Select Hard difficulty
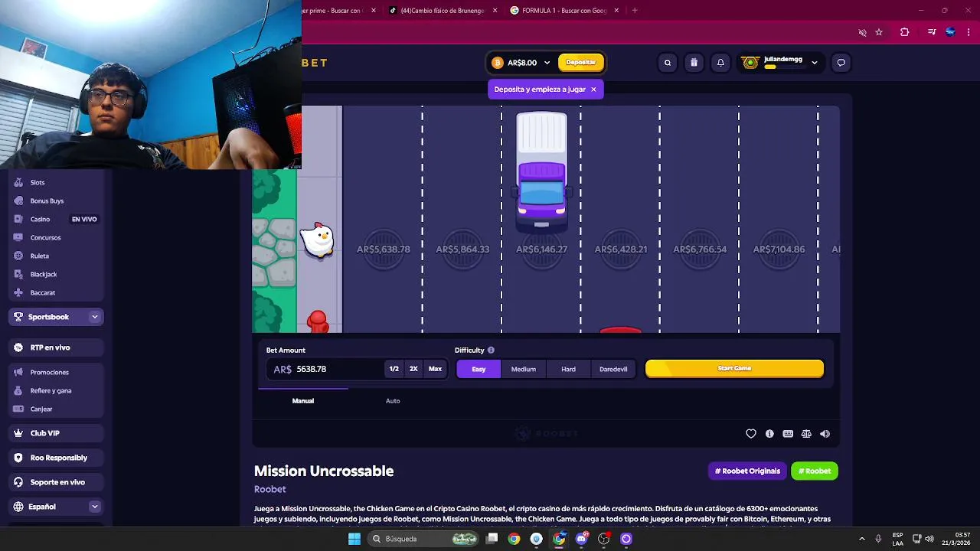The height and width of the screenshot is (551, 980). tap(568, 369)
